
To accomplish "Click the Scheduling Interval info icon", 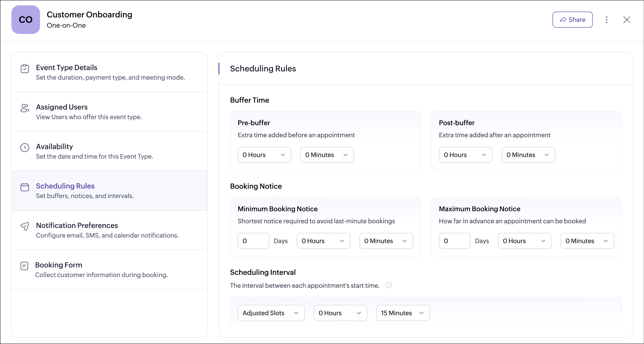I will [388, 285].
